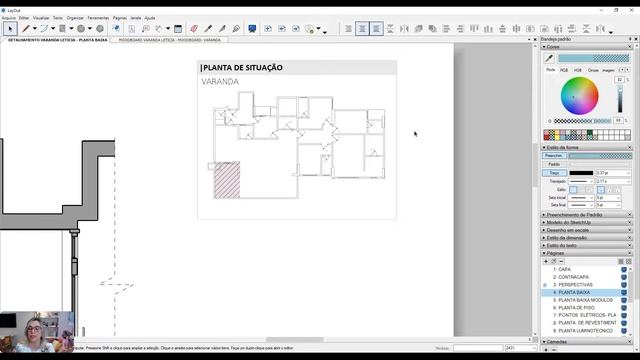The width and height of the screenshot is (640, 360).
Task: Select the Circle tool
Action: click(81, 29)
